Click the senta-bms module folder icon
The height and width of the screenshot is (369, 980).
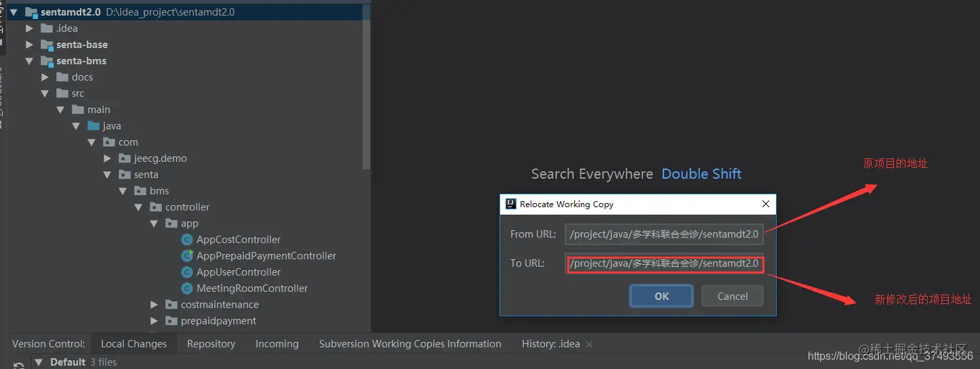(47, 61)
